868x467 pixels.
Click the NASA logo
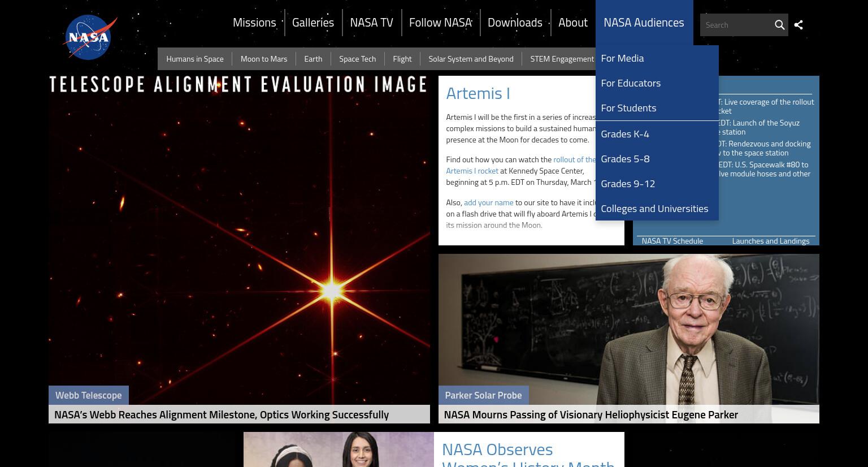pyautogui.click(x=90, y=37)
